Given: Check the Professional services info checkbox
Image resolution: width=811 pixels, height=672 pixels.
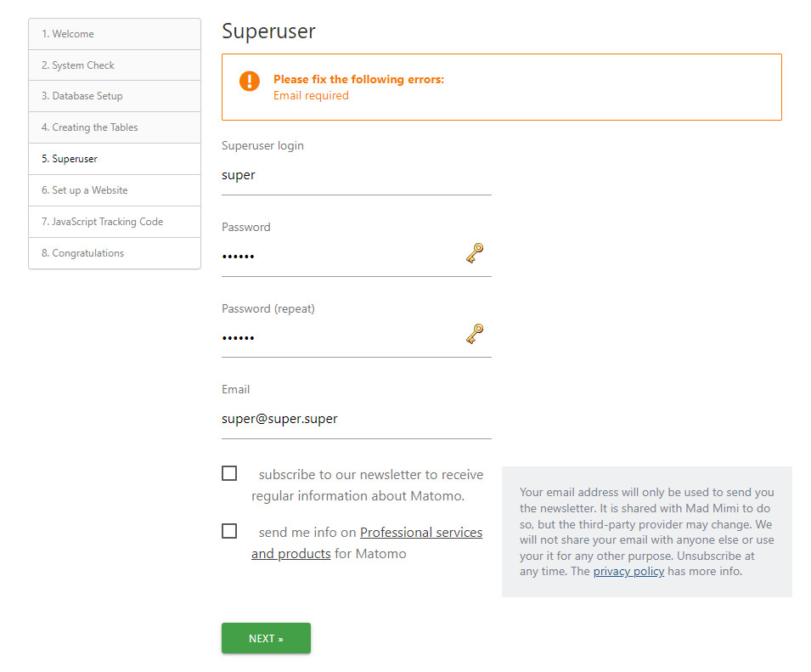Looking at the screenshot, I should [x=229, y=531].
